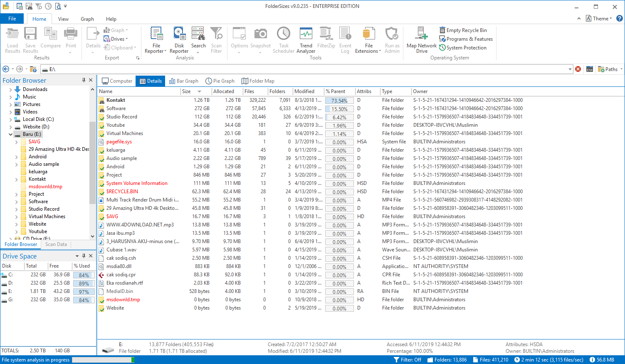Click the file system analysis progress bar
The width and height of the screenshot is (625, 364).
(103, 360)
